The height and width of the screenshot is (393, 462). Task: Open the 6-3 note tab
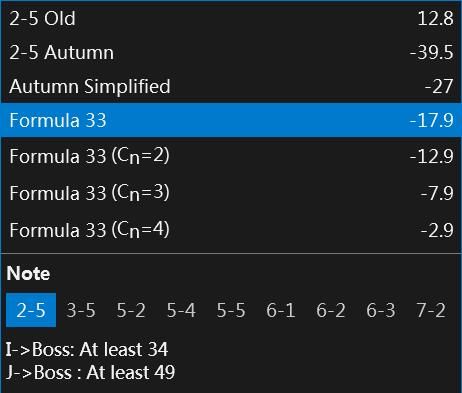coord(381,310)
